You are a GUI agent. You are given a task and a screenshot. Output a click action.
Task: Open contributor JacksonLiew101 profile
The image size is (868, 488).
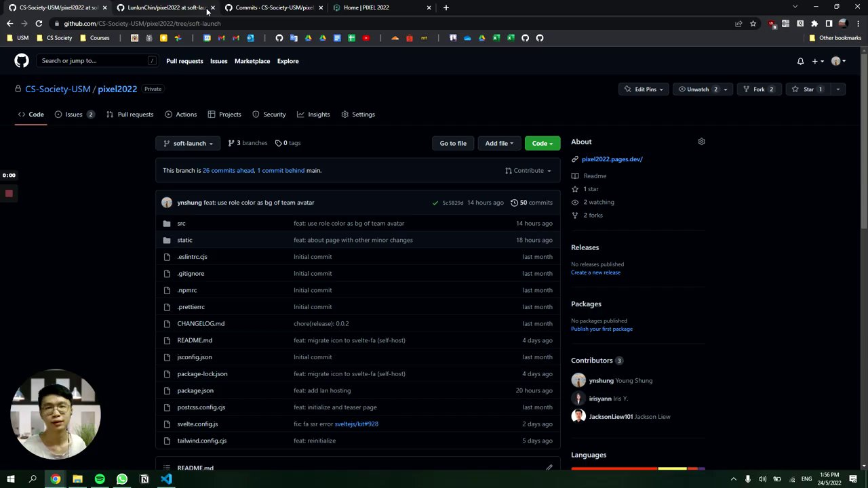610,417
